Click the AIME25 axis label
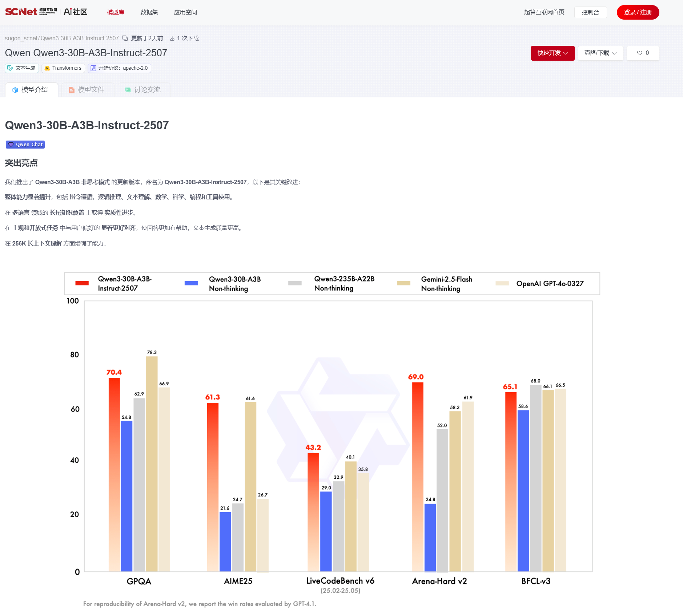This screenshot has height=616, width=683. point(238,581)
